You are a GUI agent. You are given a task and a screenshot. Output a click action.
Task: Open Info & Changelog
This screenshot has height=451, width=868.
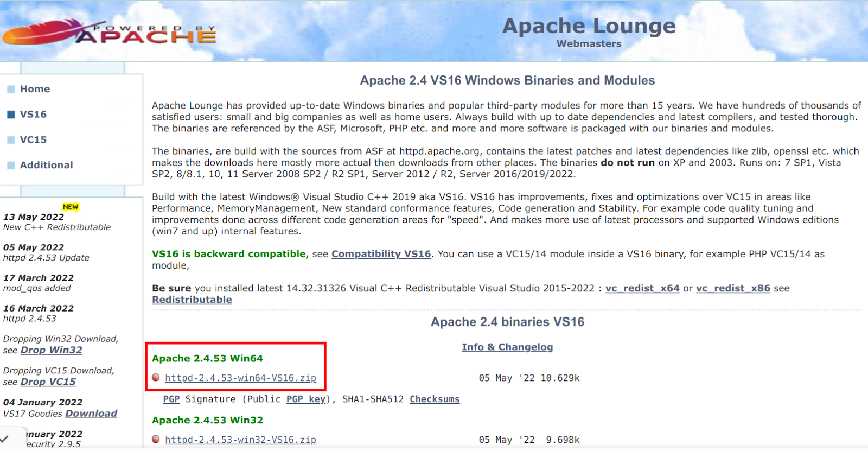tap(507, 347)
